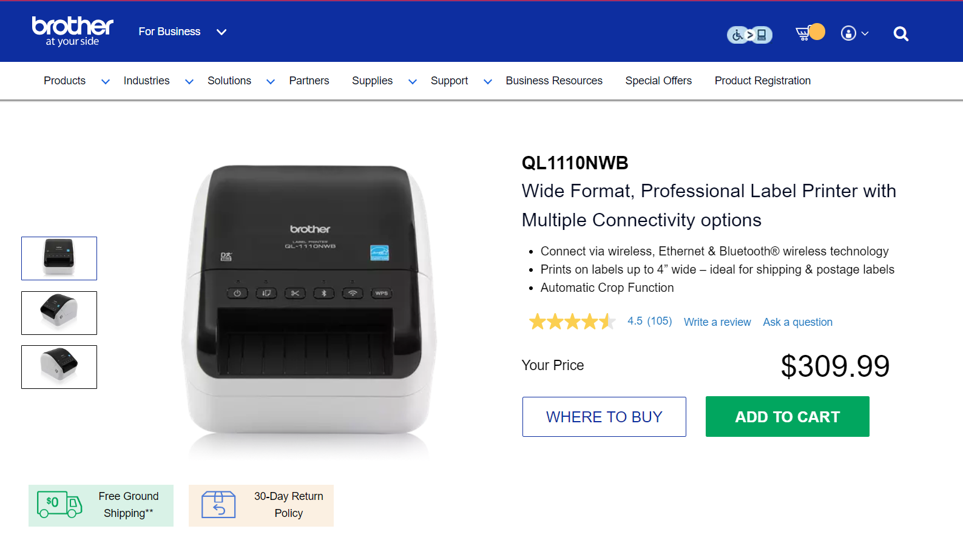
Task: Click the Brother at your side logo
Action: (72, 31)
